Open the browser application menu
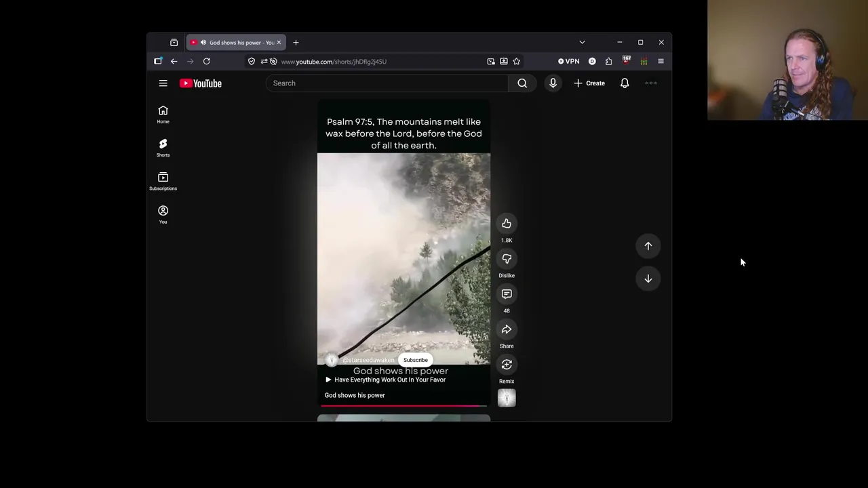Viewport: 868px width, 488px height. 660,61
